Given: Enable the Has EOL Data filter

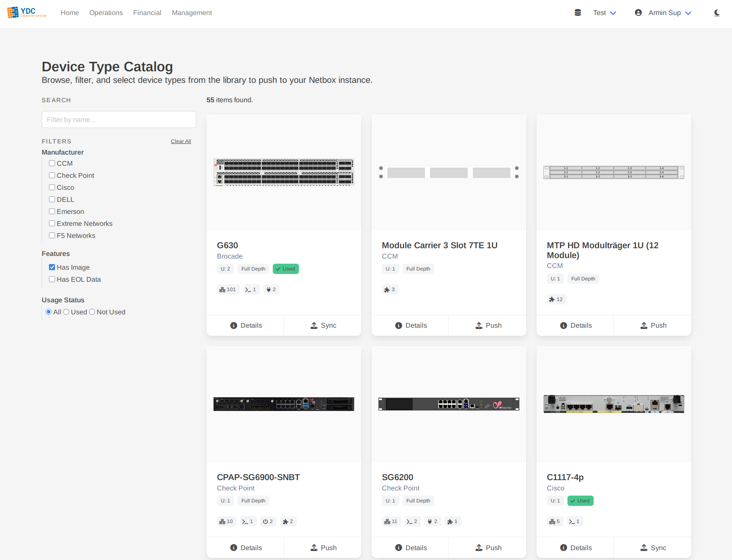Looking at the screenshot, I should point(52,279).
